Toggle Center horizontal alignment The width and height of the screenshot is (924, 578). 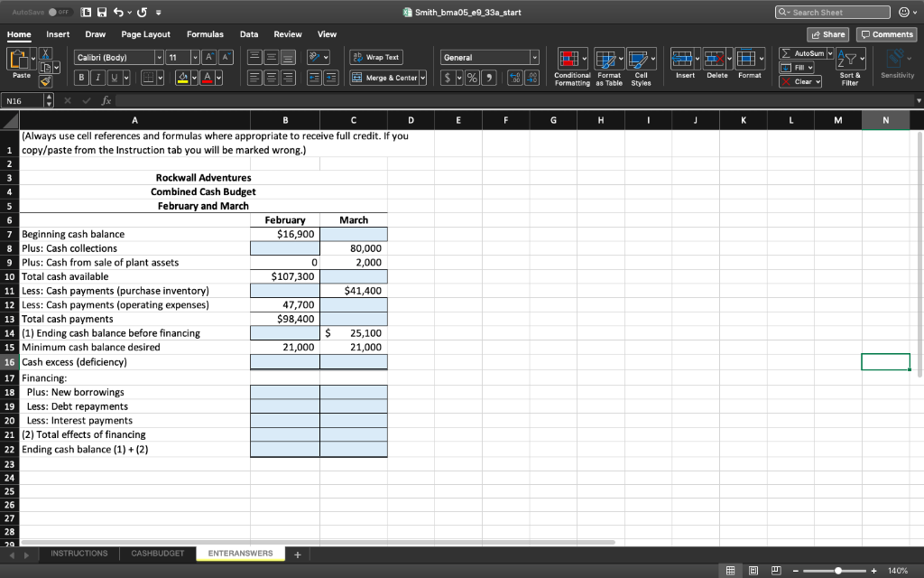271,78
